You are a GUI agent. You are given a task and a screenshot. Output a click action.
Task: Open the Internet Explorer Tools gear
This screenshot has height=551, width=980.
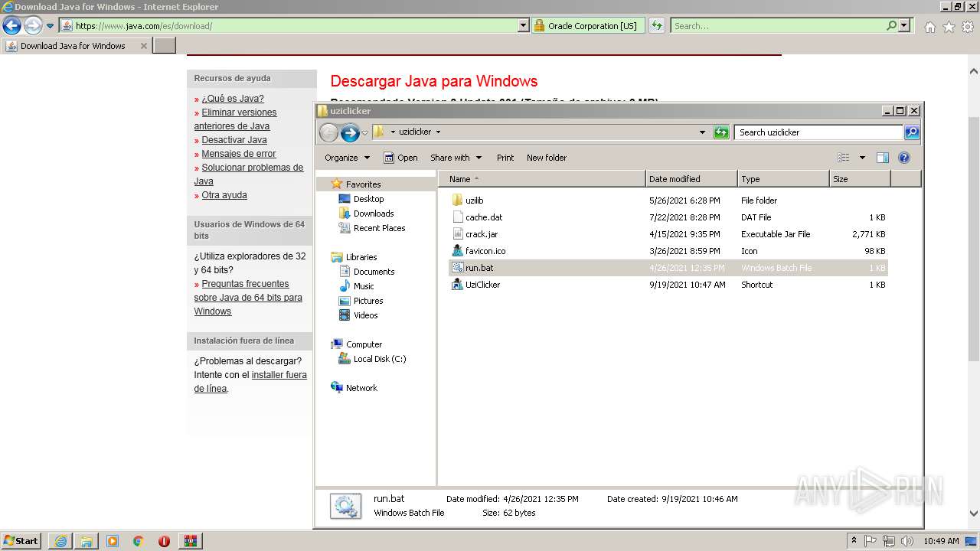click(x=968, y=27)
